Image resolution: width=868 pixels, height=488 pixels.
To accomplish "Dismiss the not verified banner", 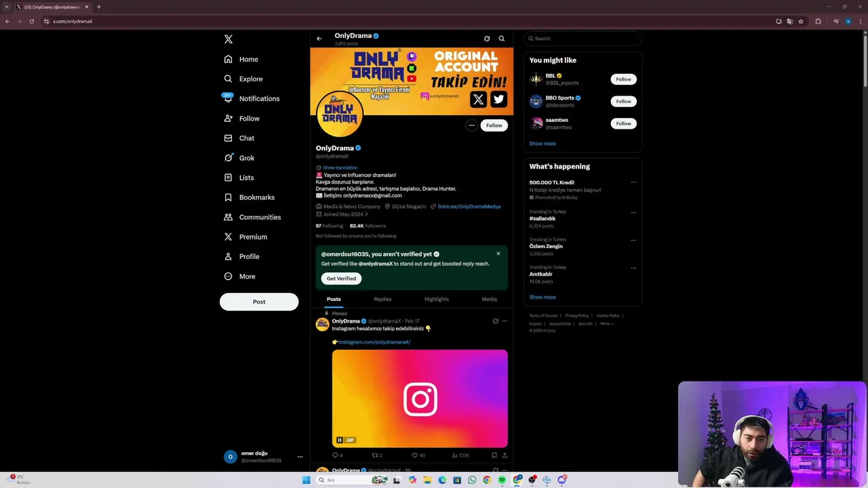I will [498, 253].
